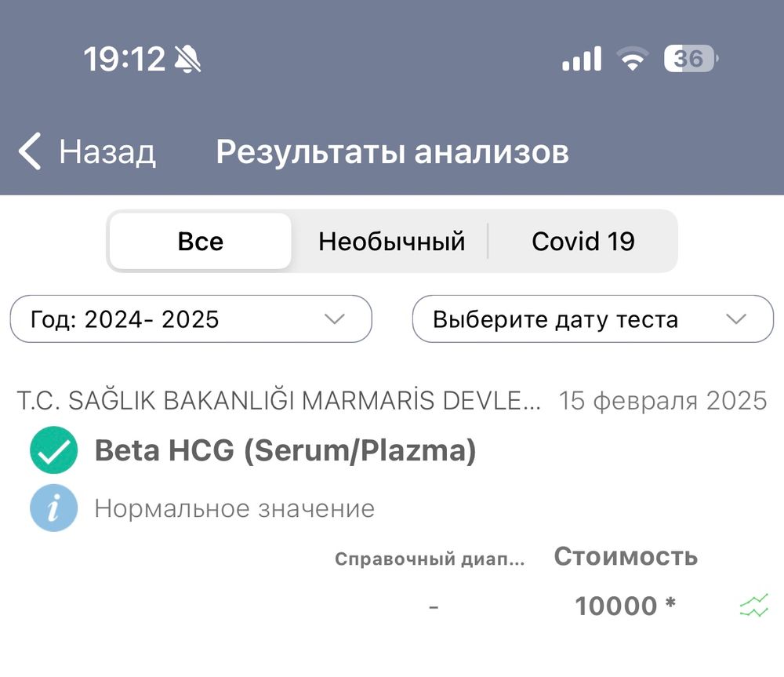The width and height of the screenshot is (784, 677).
Task: Open the info icon next to Нормальное значение
Action: pos(52,508)
